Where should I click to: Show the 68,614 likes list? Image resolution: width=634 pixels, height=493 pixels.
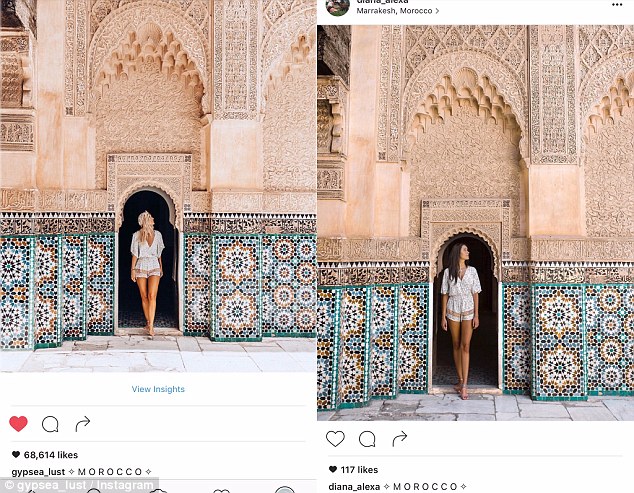click(x=45, y=455)
